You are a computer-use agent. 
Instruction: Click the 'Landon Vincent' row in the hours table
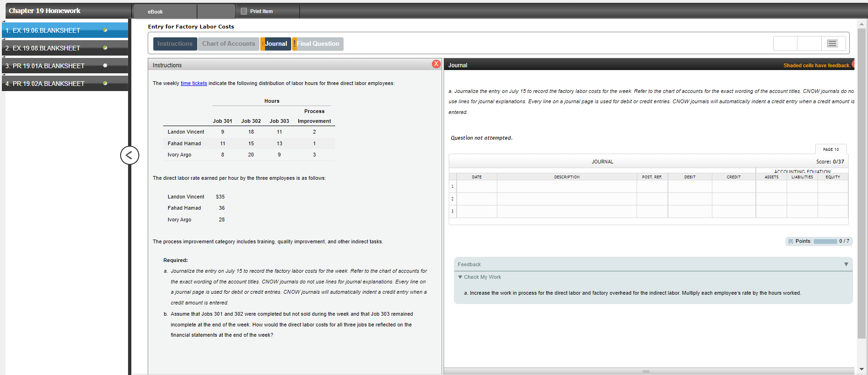[x=249, y=132]
